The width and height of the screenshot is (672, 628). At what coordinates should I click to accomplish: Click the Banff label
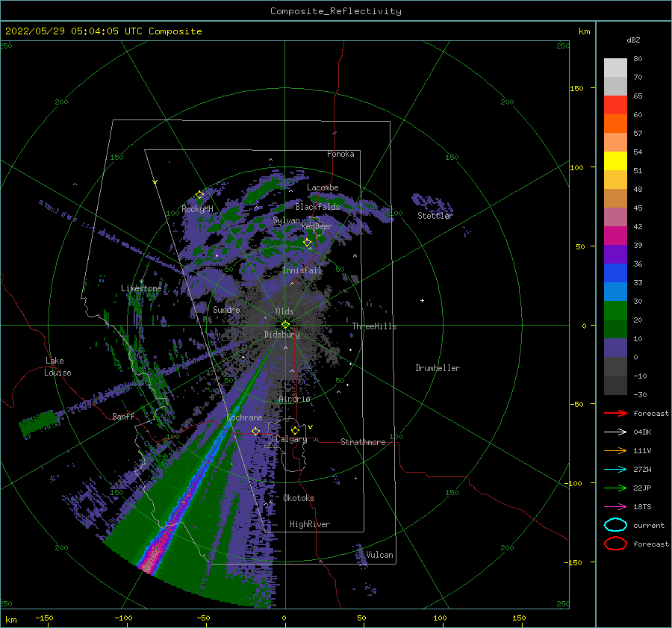click(123, 416)
